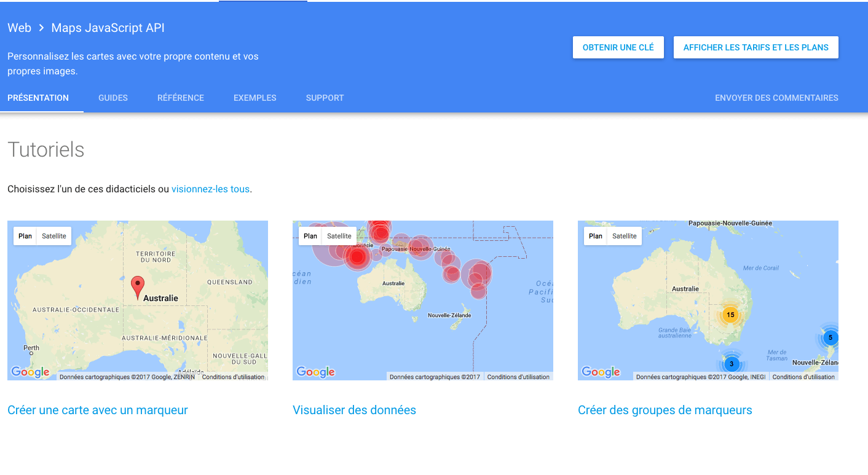The width and height of the screenshot is (868, 475).
Task: Open the visionnez-les tous link
Action: click(210, 189)
